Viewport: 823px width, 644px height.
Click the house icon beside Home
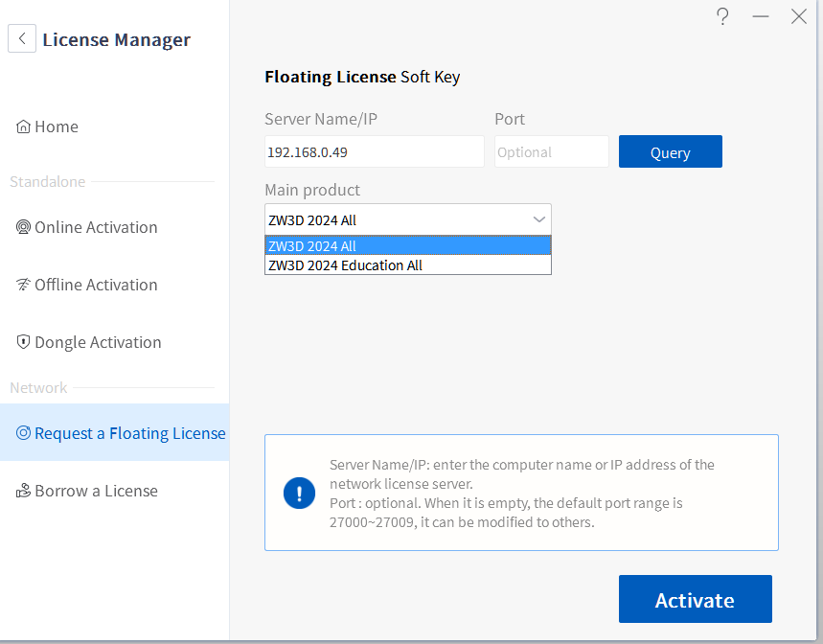(23, 126)
